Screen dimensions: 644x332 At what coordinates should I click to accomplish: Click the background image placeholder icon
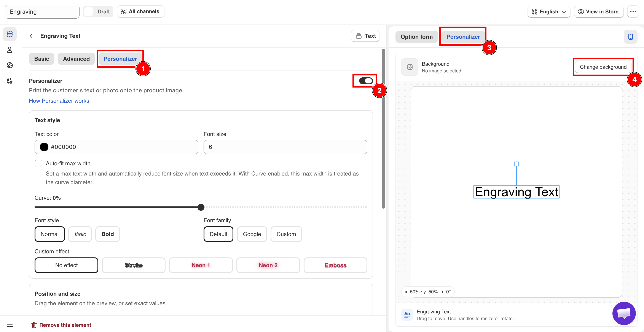410,67
